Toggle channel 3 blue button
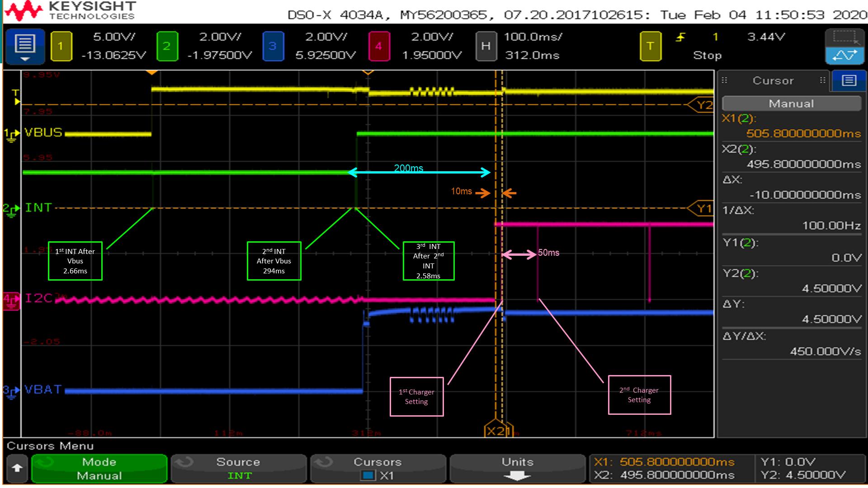Image resolution: width=868 pixels, height=488 pixels. (x=273, y=46)
